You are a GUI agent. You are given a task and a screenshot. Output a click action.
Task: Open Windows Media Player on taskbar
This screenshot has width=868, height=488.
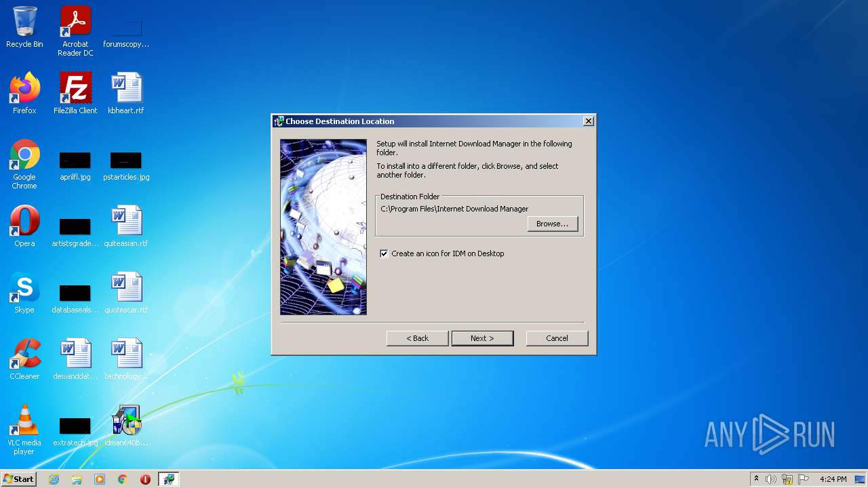(x=100, y=479)
